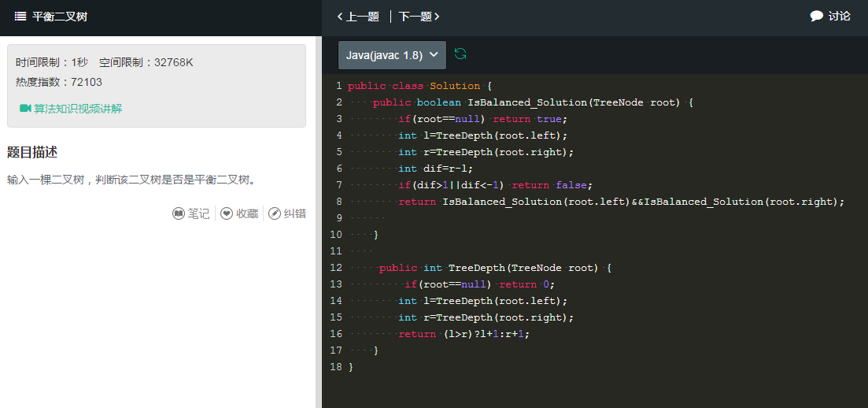868x408 pixels.
Task: Click code line 1 public class Solution
Action: coord(419,86)
